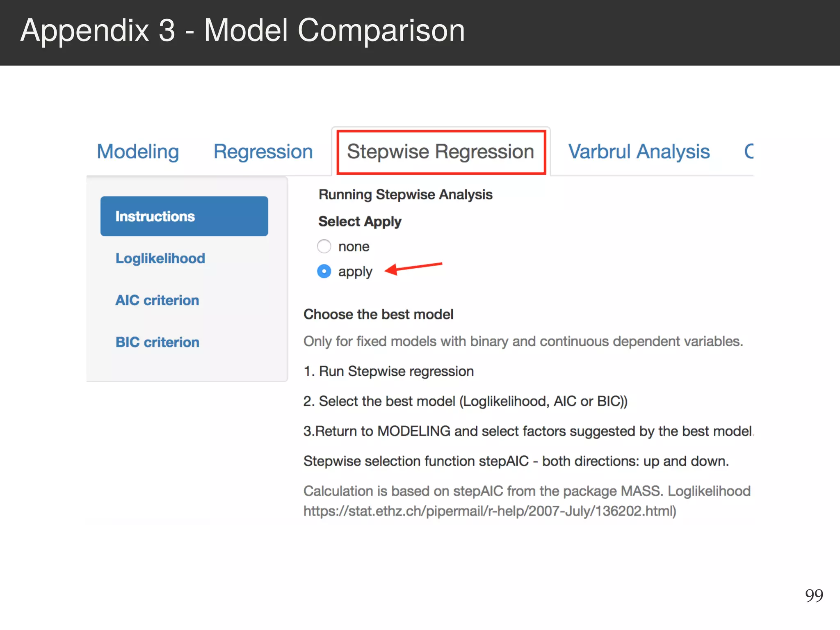The width and height of the screenshot is (840, 630).
Task: Select the Stepwise Regression tab
Action: (441, 152)
